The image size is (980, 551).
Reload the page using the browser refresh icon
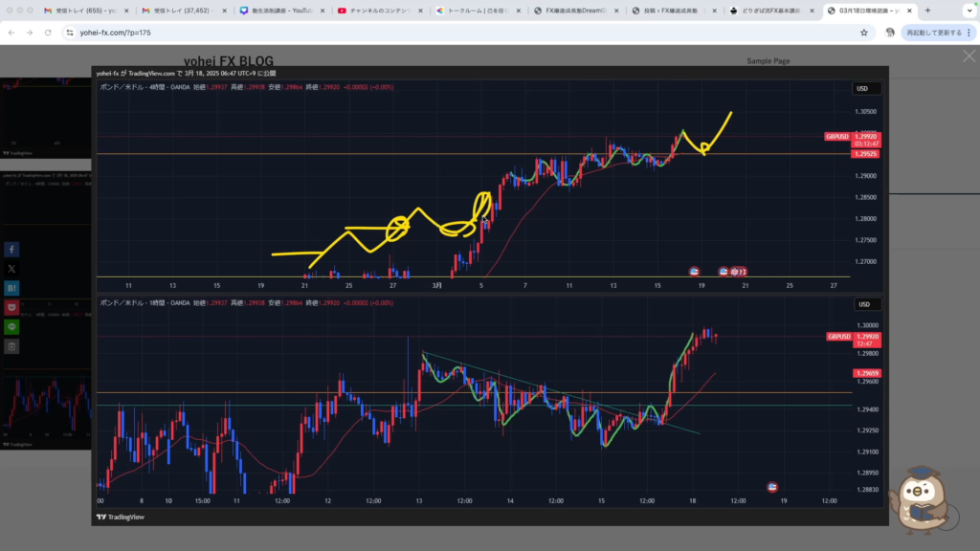point(49,32)
